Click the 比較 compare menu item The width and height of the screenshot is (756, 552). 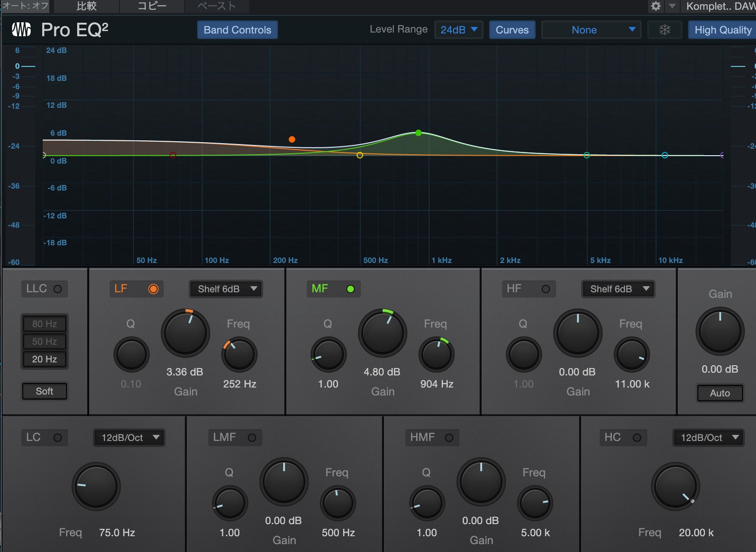click(x=86, y=6)
